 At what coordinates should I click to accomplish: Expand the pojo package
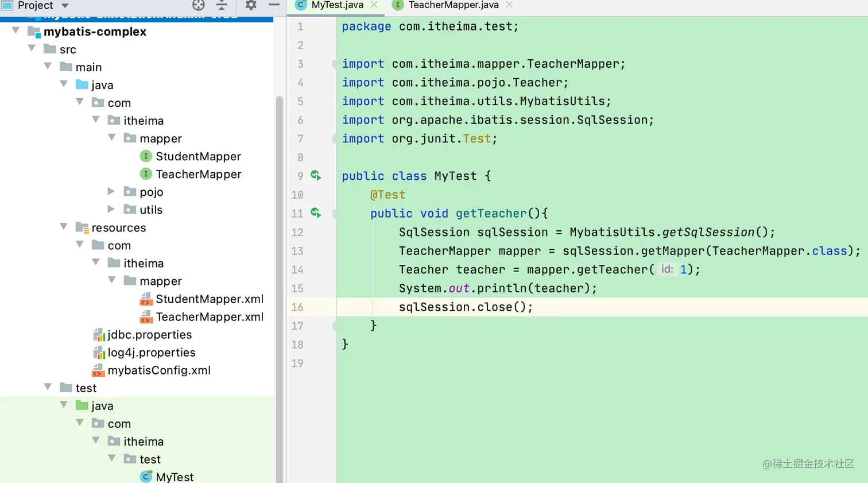pos(111,191)
